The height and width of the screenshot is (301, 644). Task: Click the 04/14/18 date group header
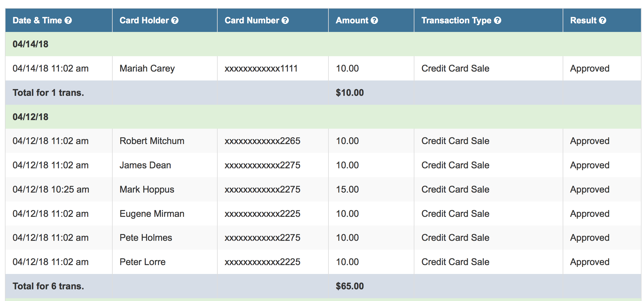[x=30, y=44]
